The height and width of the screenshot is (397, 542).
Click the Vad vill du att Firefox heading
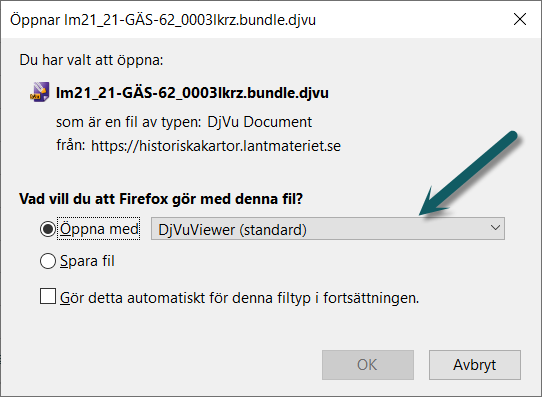(161, 199)
